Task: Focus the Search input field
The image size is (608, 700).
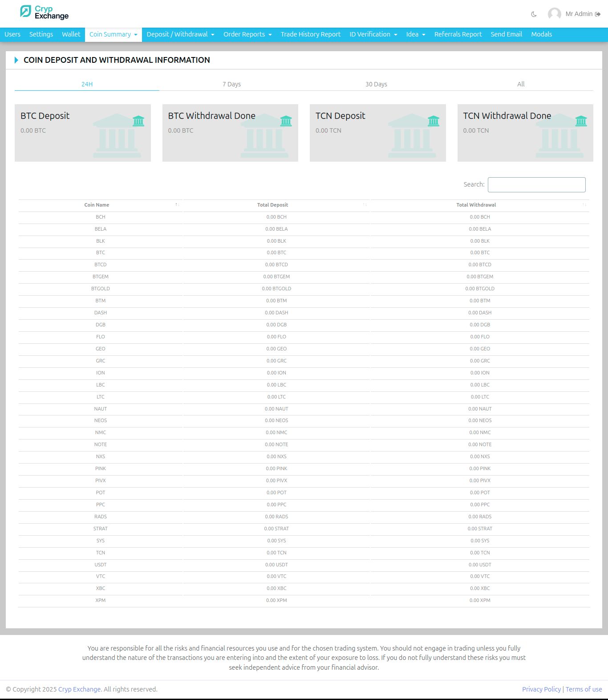Action: pos(537,185)
